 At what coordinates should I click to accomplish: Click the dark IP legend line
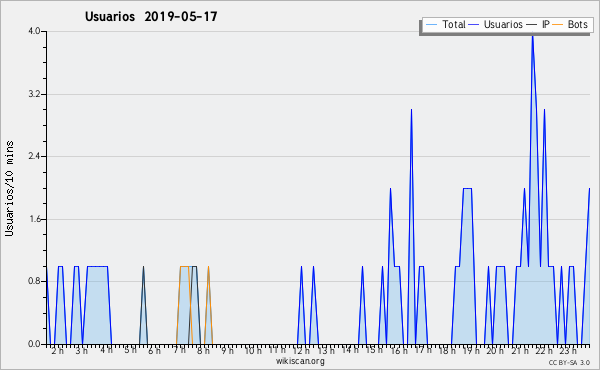(532, 25)
